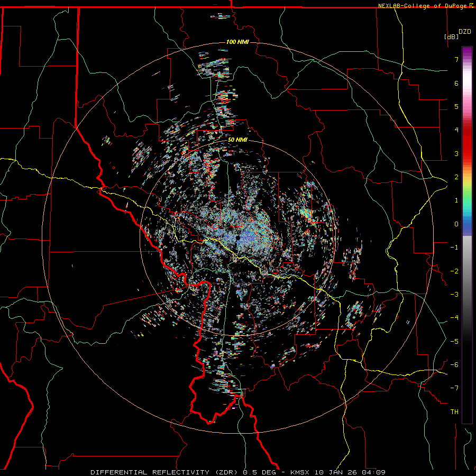Click the -5 value on the scale
Viewport: 476px width, 476px height.
pyautogui.click(x=454, y=342)
